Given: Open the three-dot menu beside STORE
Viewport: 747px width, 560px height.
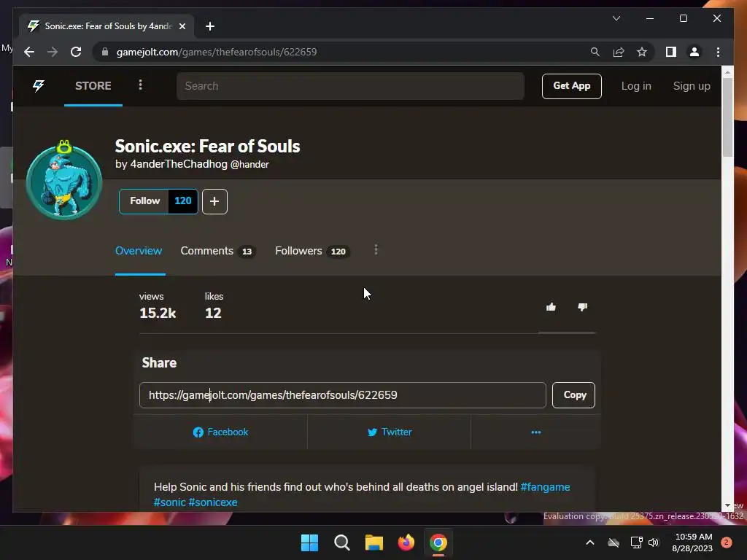Looking at the screenshot, I should click(140, 85).
